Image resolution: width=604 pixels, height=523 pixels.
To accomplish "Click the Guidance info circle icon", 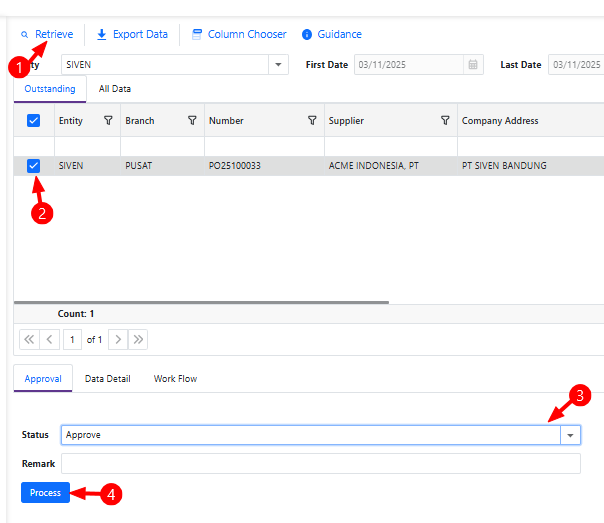I will click(307, 34).
